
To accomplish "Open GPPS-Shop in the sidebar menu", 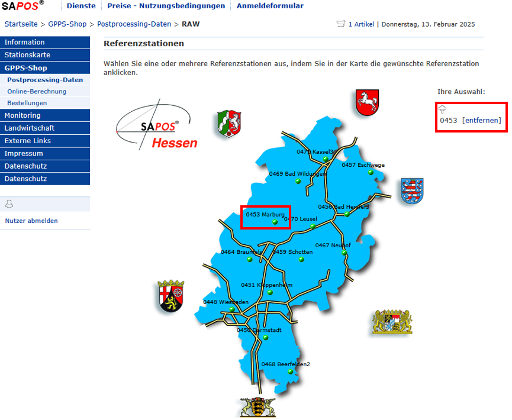I will (x=45, y=68).
